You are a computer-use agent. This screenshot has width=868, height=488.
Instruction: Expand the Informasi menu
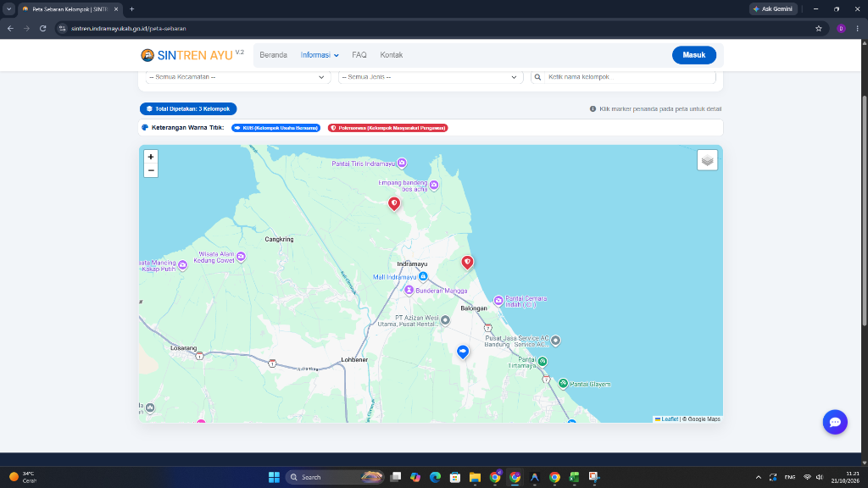(x=320, y=55)
